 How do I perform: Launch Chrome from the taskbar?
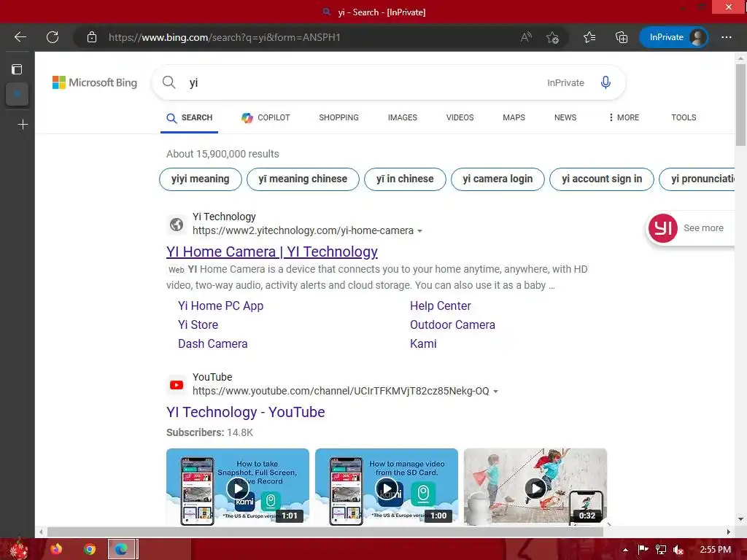(90, 550)
